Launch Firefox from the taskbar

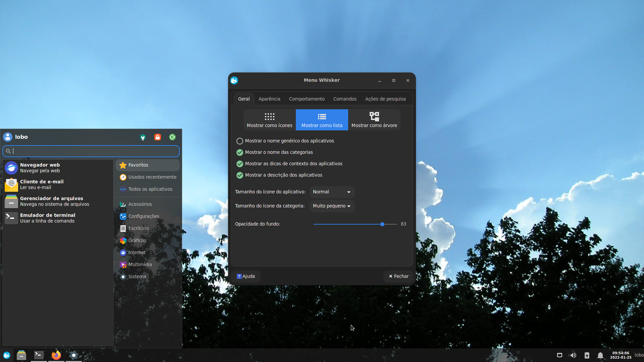[56, 355]
